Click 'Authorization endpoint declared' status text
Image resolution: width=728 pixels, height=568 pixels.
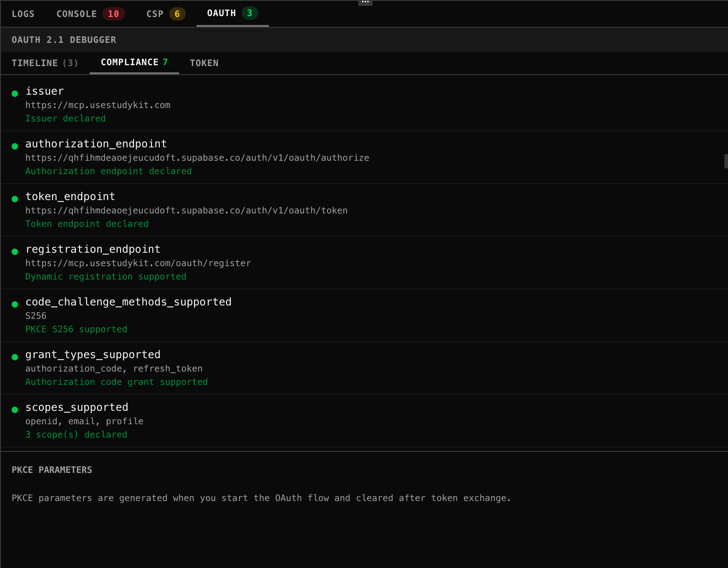(x=109, y=171)
